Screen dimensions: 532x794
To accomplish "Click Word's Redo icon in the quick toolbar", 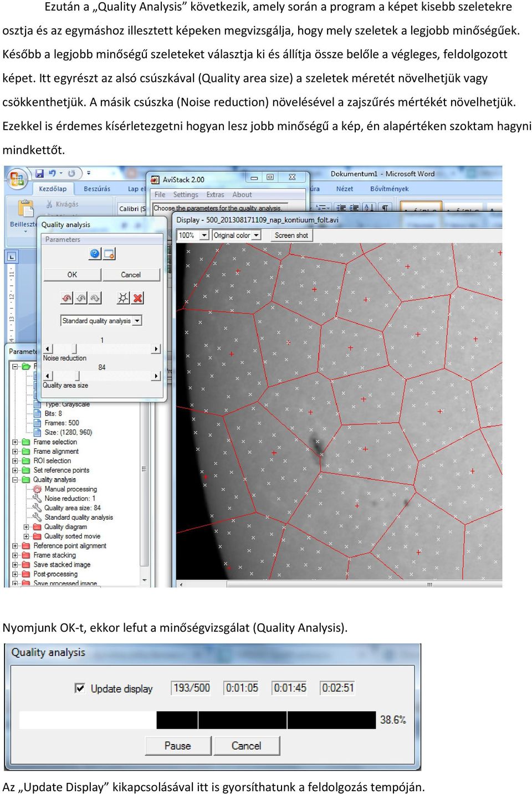I will click(x=71, y=173).
